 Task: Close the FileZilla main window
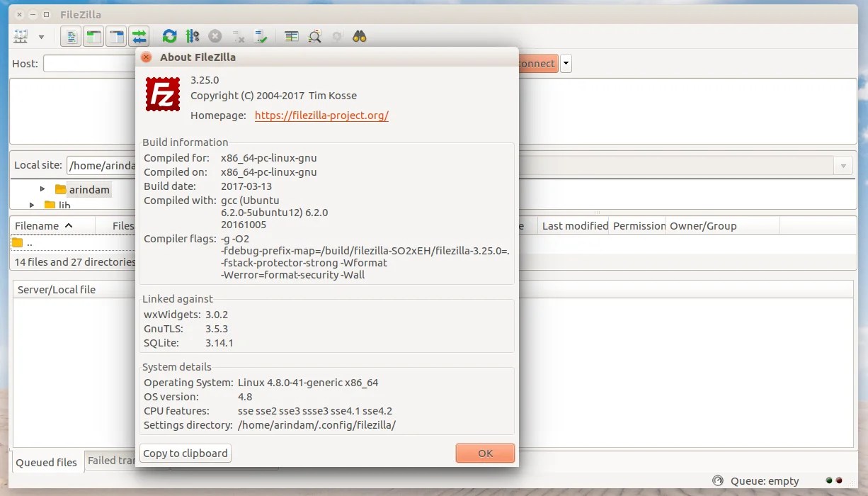[18, 14]
